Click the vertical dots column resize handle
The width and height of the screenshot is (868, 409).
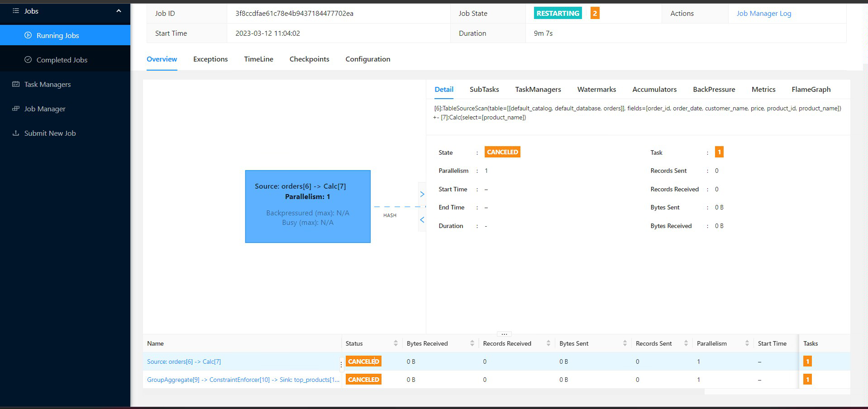pos(341,364)
